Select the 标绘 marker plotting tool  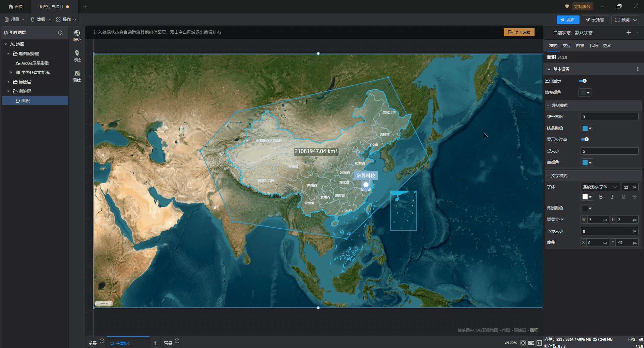pos(77,56)
